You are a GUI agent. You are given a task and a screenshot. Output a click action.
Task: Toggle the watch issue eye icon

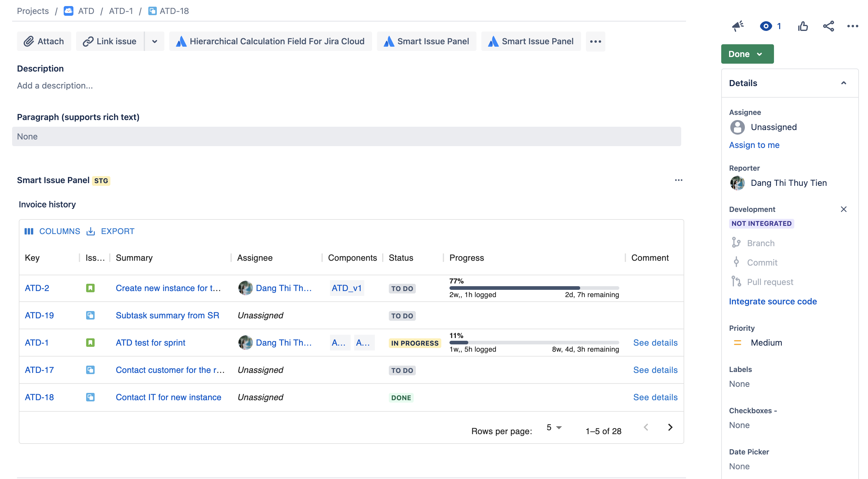click(765, 26)
